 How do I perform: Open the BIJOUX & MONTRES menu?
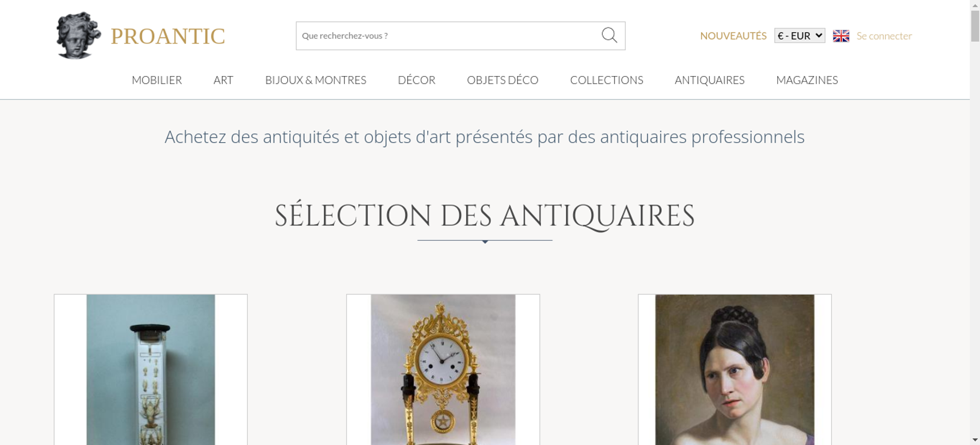coord(316,80)
